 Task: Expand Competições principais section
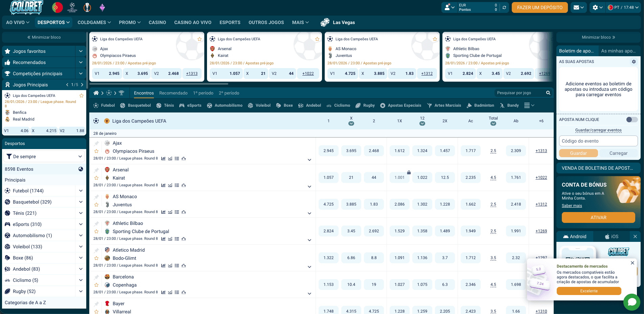click(x=81, y=74)
